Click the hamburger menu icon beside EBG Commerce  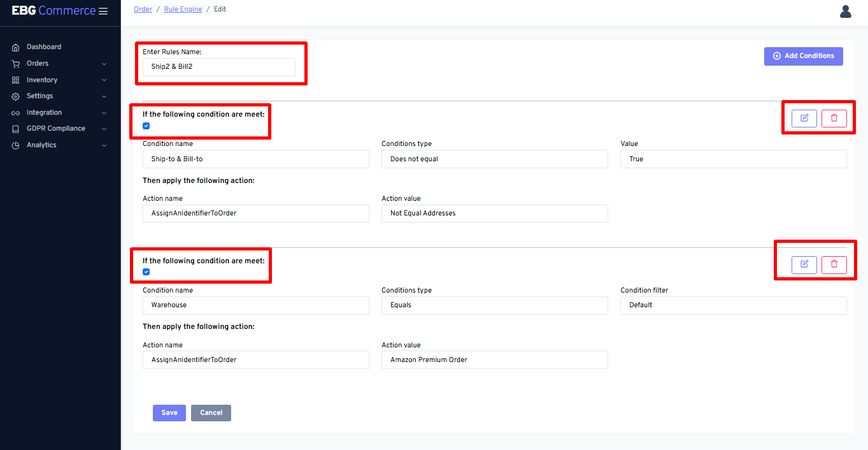point(103,11)
